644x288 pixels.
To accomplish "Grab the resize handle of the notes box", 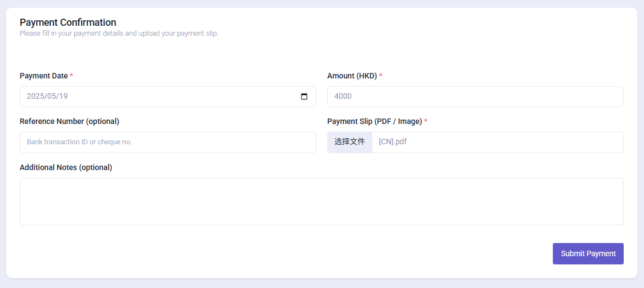I will click(x=621, y=223).
